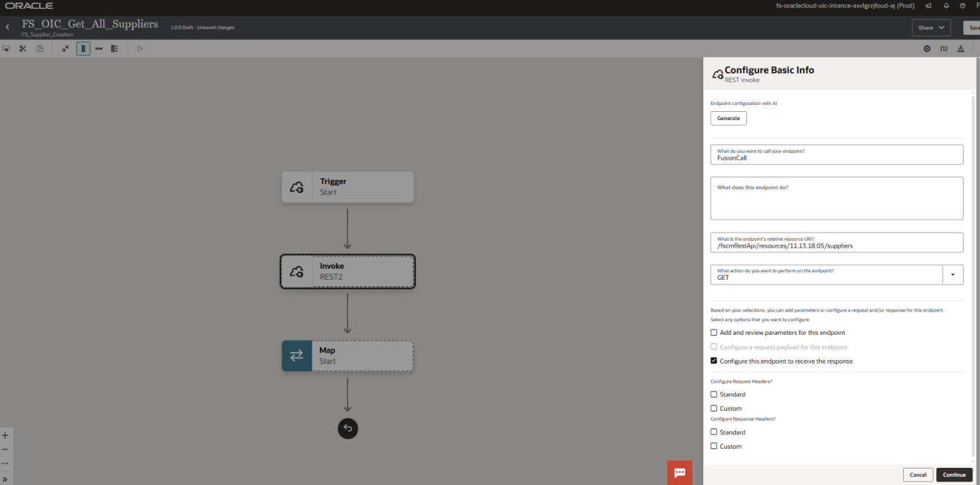Click the scissors cut icon
Image resolution: width=980 pixels, height=485 pixels.
23,49
